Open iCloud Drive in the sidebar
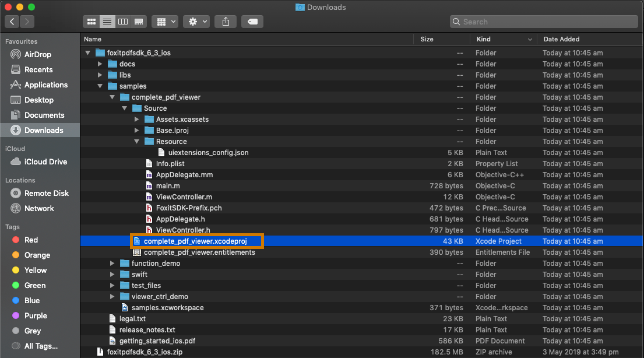Viewport: 644px width, 358px height. 40,162
